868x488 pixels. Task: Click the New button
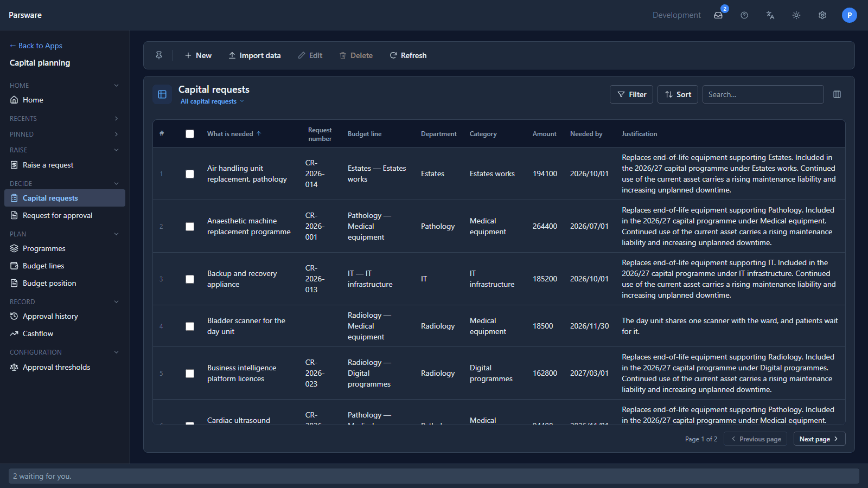coord(198,55)
